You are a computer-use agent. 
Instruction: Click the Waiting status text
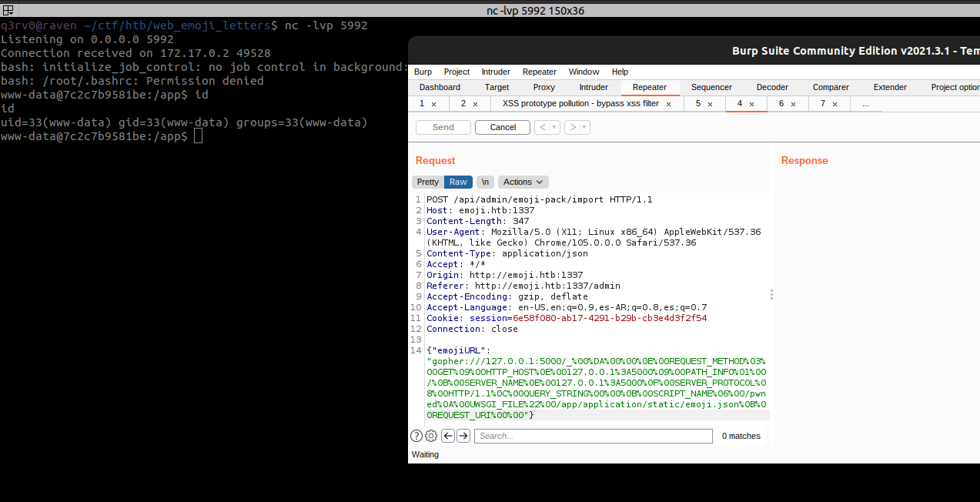425,454
